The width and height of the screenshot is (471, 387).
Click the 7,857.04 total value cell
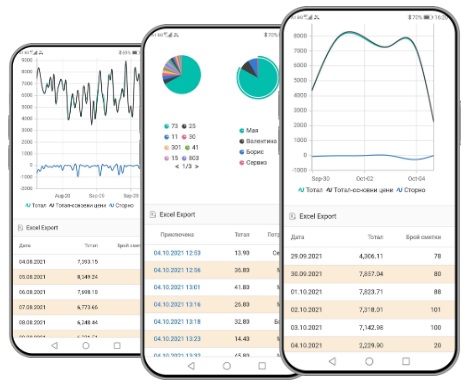point(371,274)
